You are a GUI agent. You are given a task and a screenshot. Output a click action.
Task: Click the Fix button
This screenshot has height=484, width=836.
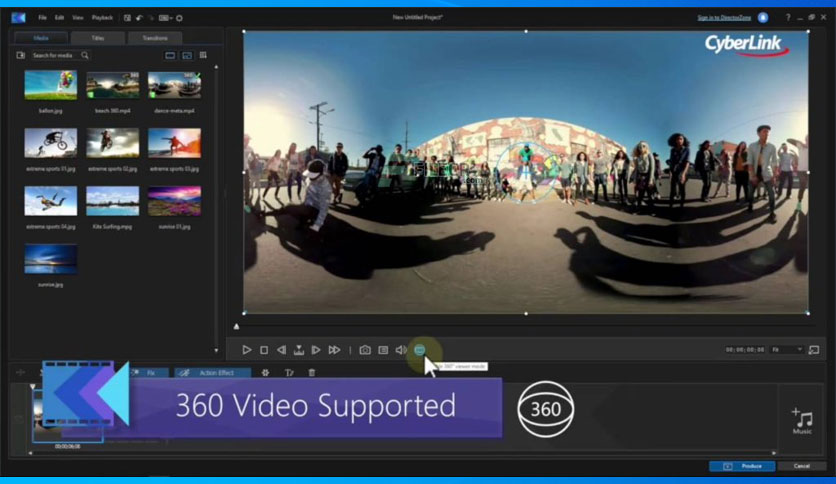[x=149, y=373]
